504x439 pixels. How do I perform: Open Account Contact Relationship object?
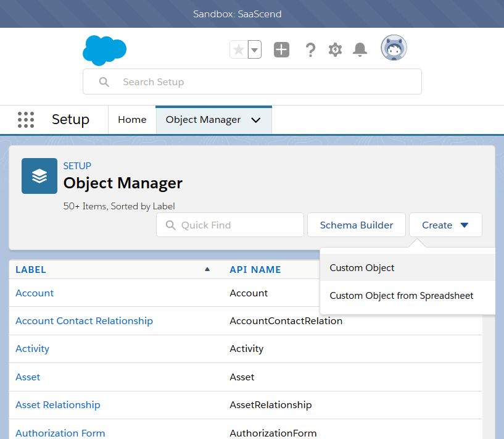click(85, 320)
